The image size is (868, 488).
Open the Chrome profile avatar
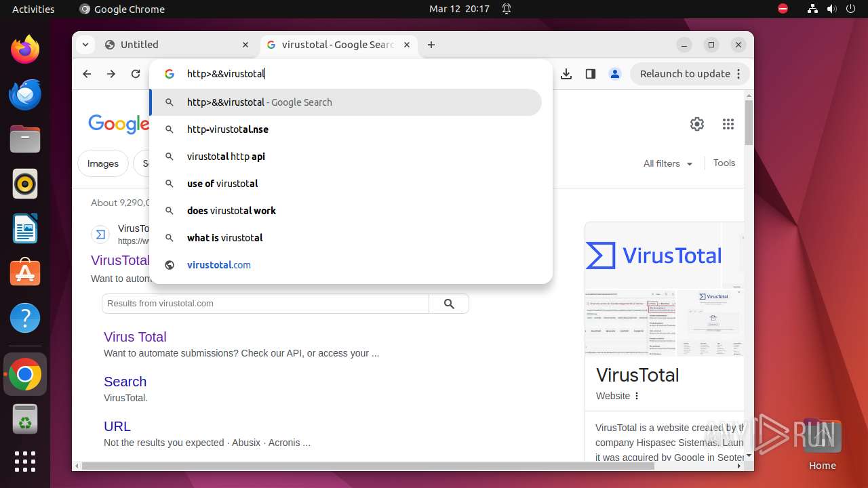tap(615, 74)
